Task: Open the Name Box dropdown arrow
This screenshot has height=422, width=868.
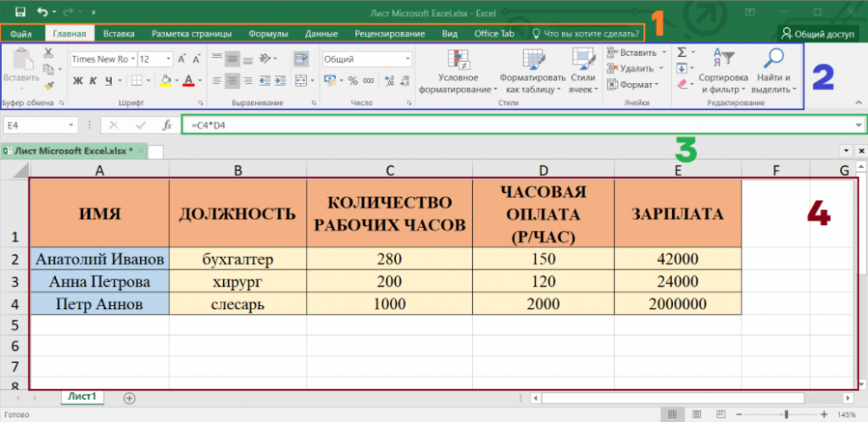Action: (x=73, y=125)
